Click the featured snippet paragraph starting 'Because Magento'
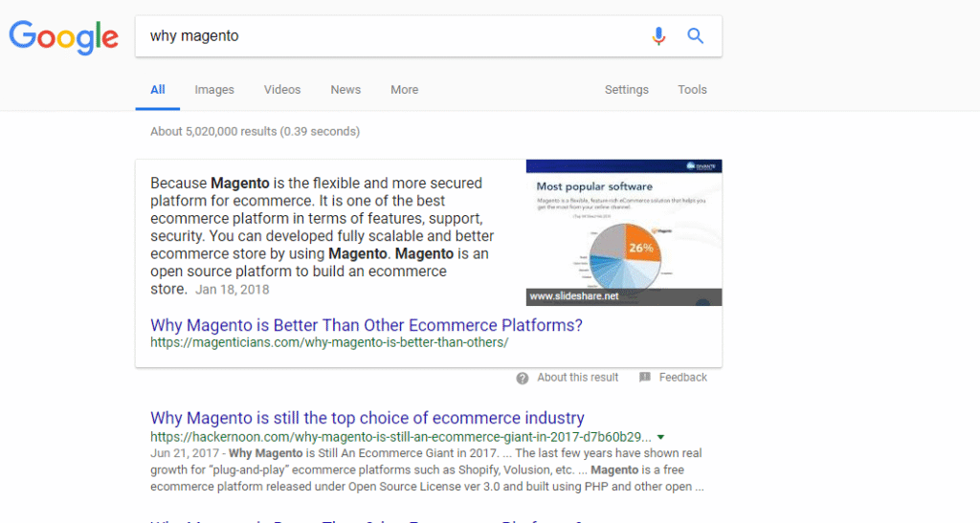The height and width of the screenshot is (523, 980). click(x=322, y=236)
